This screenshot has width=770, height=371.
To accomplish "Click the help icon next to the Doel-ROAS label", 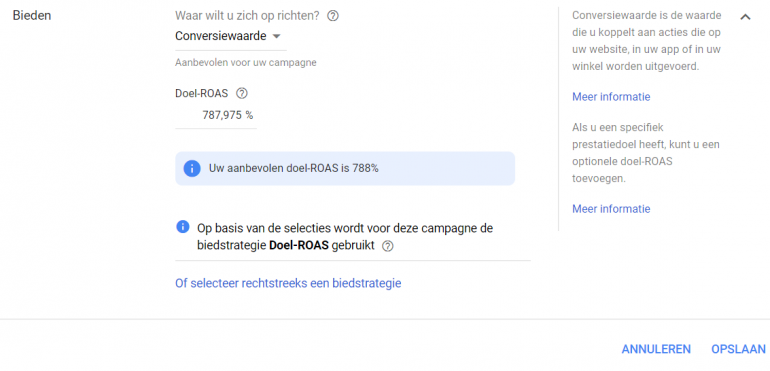I will click(x=242, y=93).
